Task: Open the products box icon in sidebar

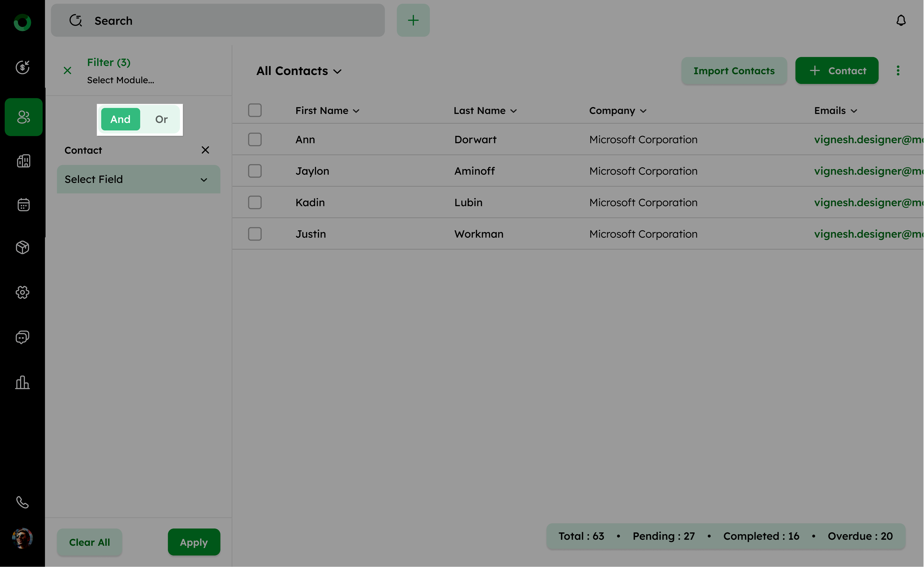Action: pos(23,248)
